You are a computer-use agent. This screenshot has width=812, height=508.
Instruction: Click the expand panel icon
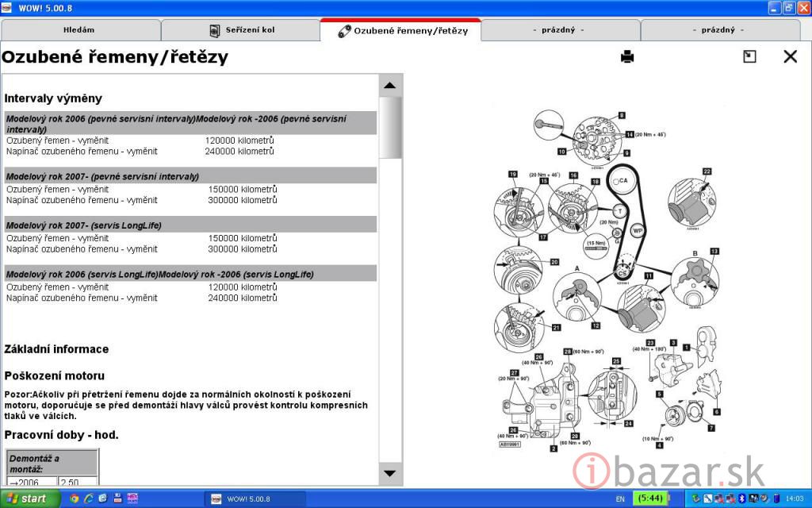749,56
